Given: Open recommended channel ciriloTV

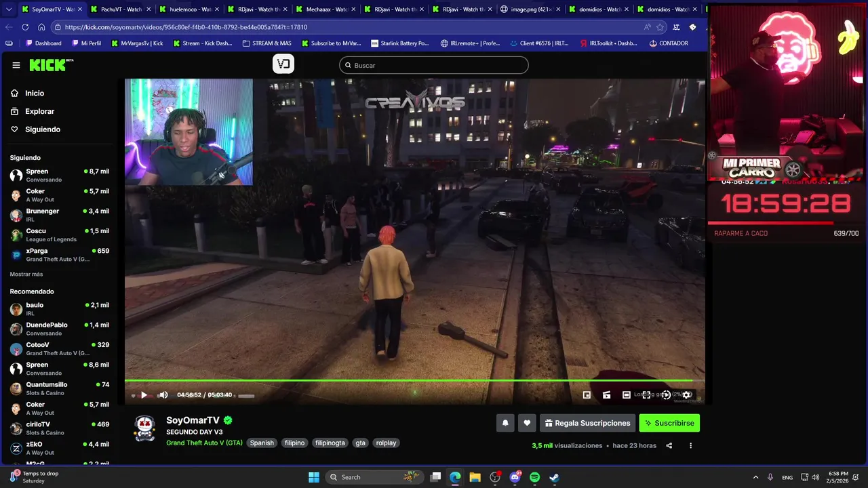Looking at the screenshot, I should point(60,428).
